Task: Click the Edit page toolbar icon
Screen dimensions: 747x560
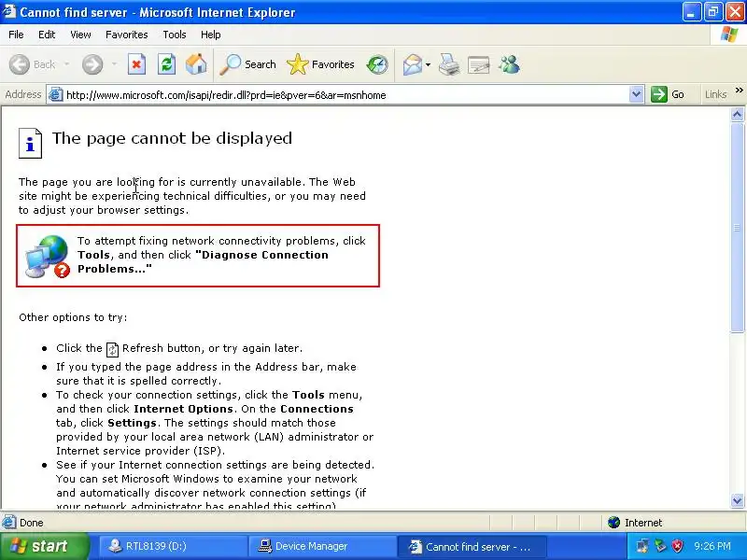Action: pos(479,64)
